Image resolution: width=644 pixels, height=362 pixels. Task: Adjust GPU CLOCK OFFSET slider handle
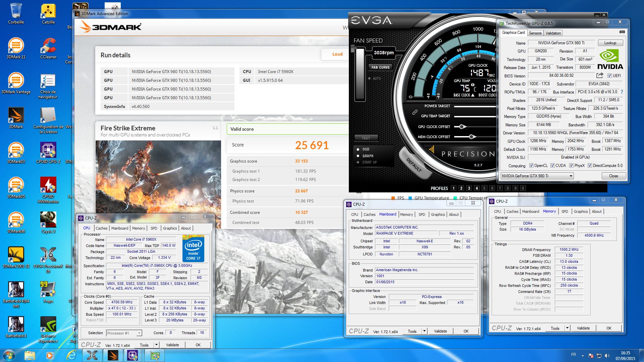tap(462, 127)
